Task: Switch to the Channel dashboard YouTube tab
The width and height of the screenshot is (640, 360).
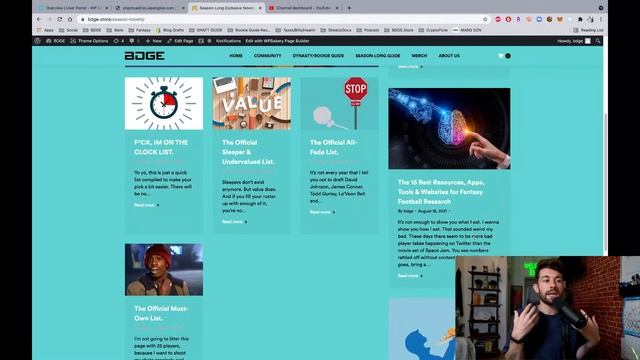Action: (304, 8)
